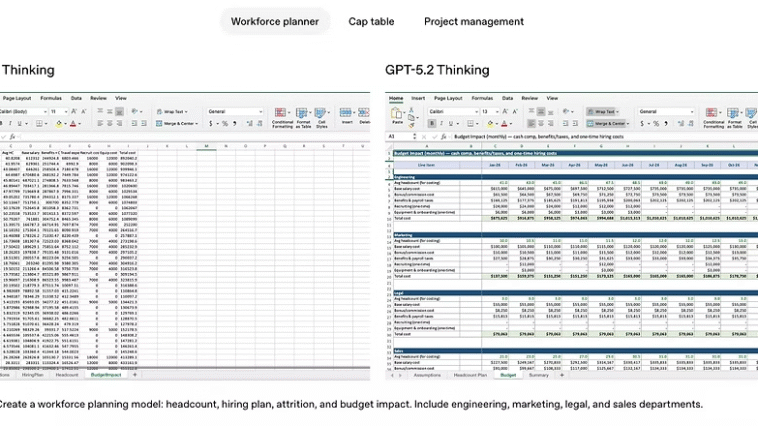The image size is (758, 426).
Task: Switch to the Cap table tab
Action: point(371,21)
